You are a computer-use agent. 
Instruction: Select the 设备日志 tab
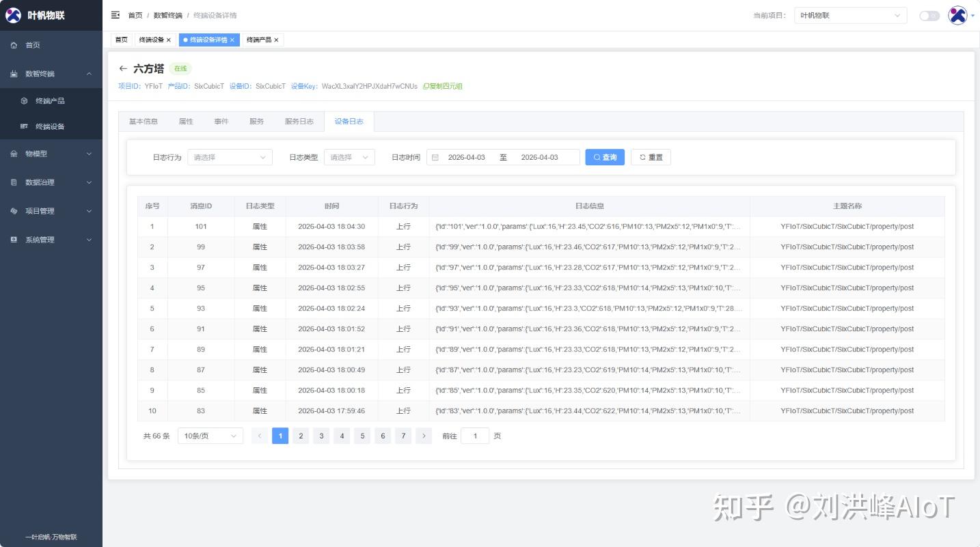[349, 122]
